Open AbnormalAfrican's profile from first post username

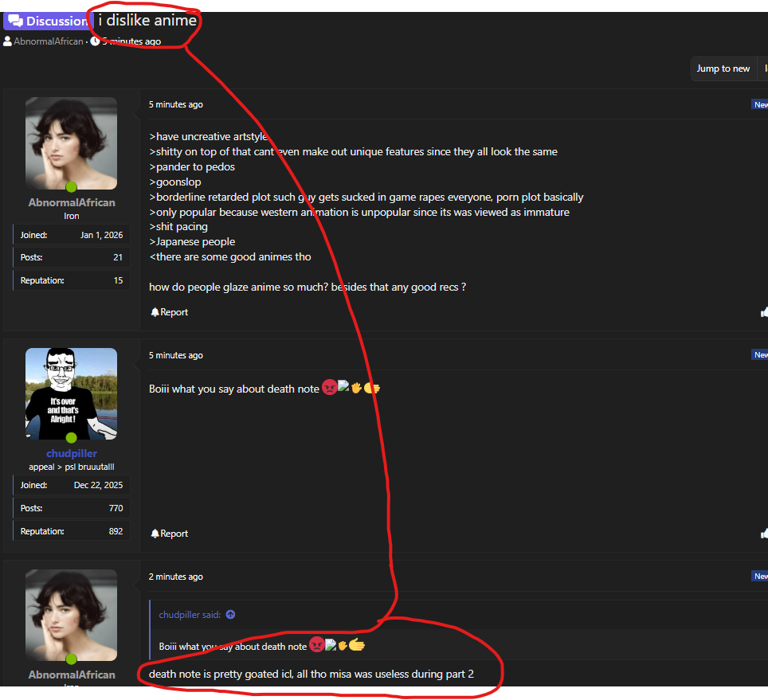click(x=72, y=202)
